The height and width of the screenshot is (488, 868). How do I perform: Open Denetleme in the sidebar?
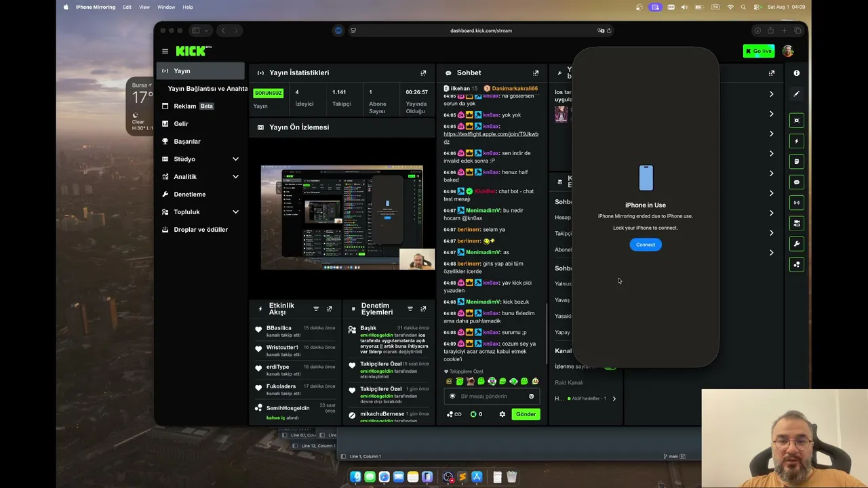[201, 195]
